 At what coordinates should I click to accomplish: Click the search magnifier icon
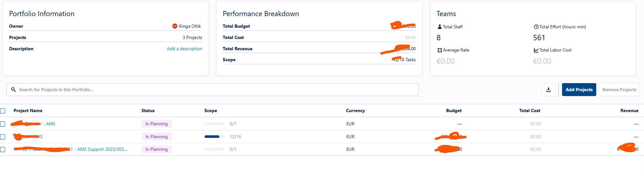pyautogui.click(x=14, y=90)
